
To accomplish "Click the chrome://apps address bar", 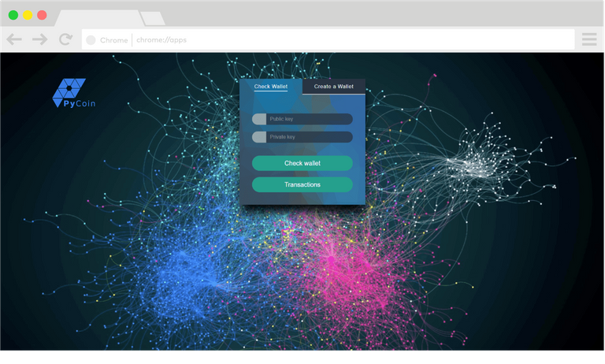I will [328, 39].
